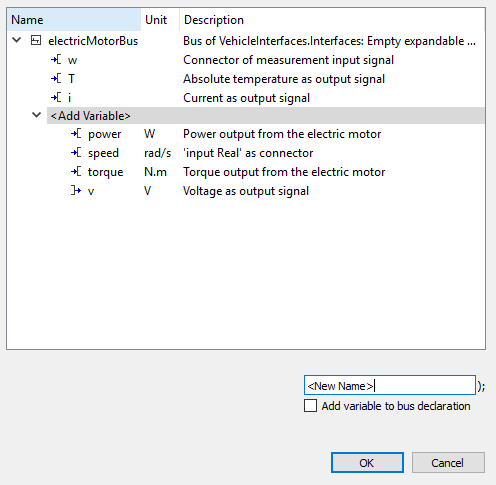Click the input connector icon beside T

pyautogui.click(x=56, y=79)
